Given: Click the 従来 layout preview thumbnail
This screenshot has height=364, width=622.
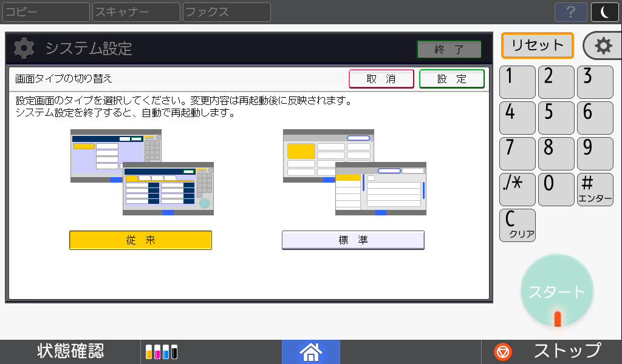Looking at the screenshot, I should coord(142,172).
